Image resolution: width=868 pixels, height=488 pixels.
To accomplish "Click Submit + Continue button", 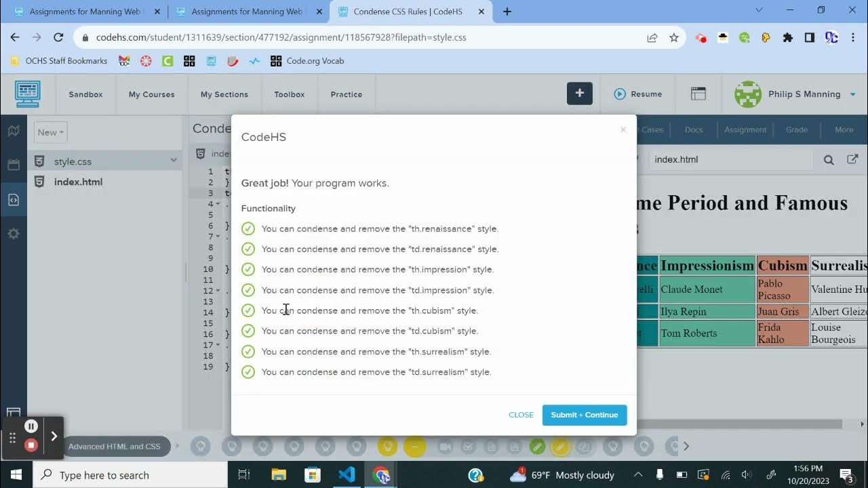I will 585,415.
